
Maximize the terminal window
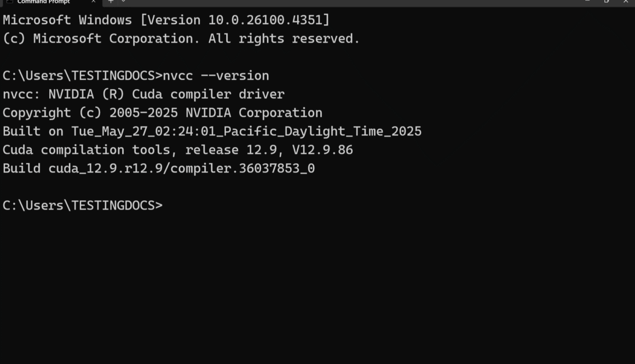606,2
